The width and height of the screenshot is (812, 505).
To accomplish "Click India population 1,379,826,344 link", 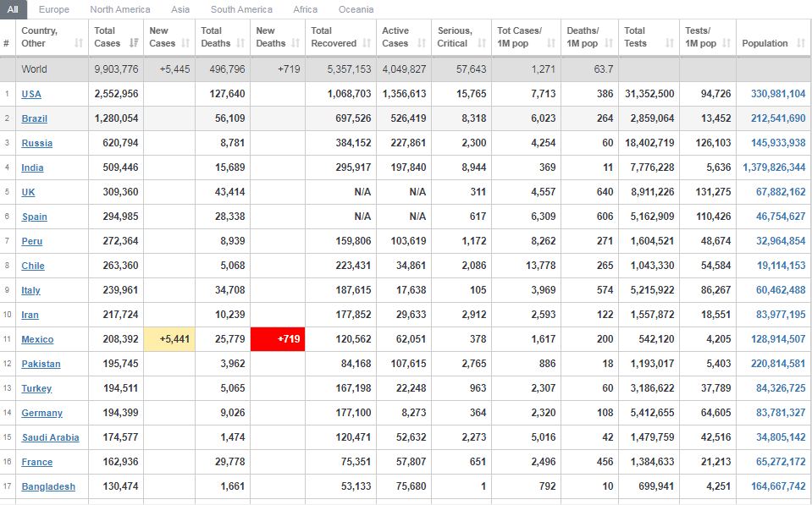I will point(774,167).
